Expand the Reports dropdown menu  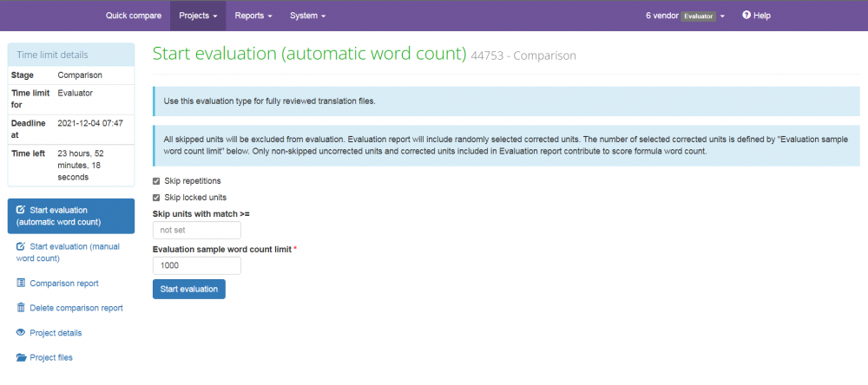pos(253,16)
